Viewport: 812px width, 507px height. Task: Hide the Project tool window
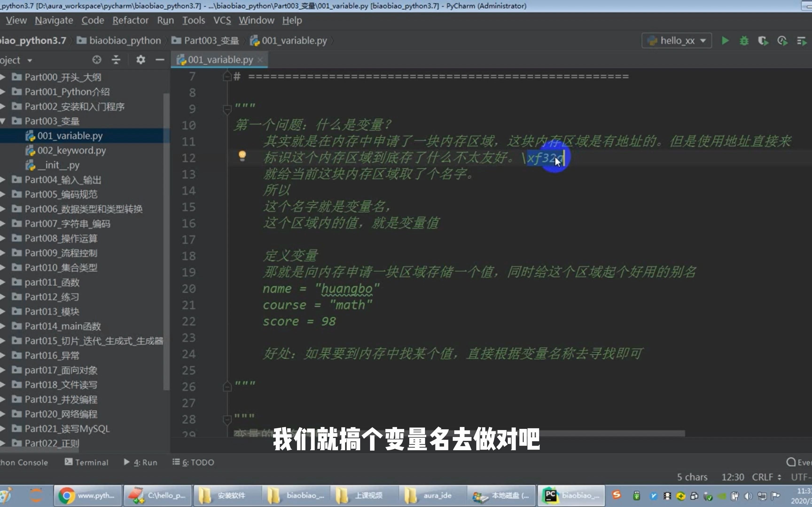point(160,60)
